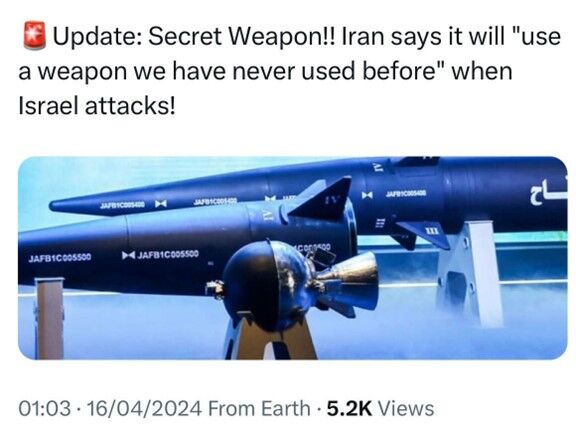The height and width of the screenshot is (432, 576).
Task: Click the word 'Views' beside count
Action: [406, 408]
